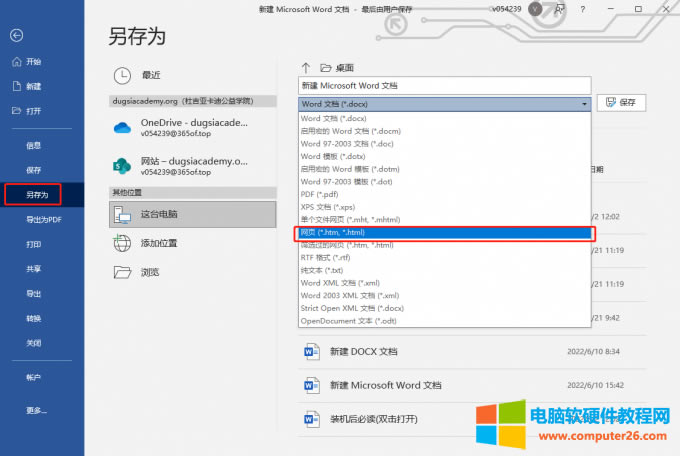Click 浏览 folder icon
Viewport: 680px width, 456px height.
point(122,272)
